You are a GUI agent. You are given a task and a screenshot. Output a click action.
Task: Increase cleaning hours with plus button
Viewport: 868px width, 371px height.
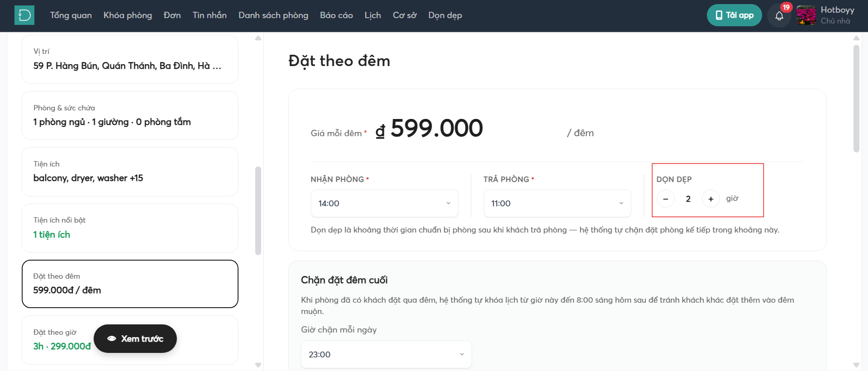(711, 199)
